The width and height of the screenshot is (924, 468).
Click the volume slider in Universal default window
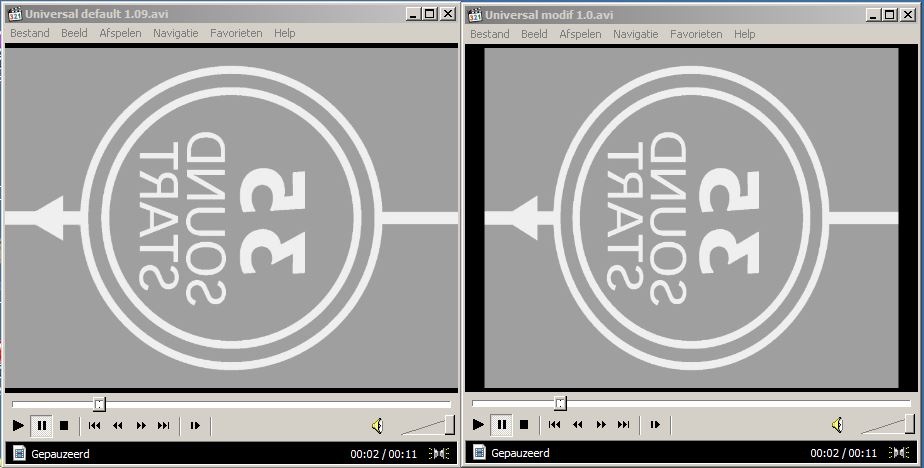click(x=428, y=425)
